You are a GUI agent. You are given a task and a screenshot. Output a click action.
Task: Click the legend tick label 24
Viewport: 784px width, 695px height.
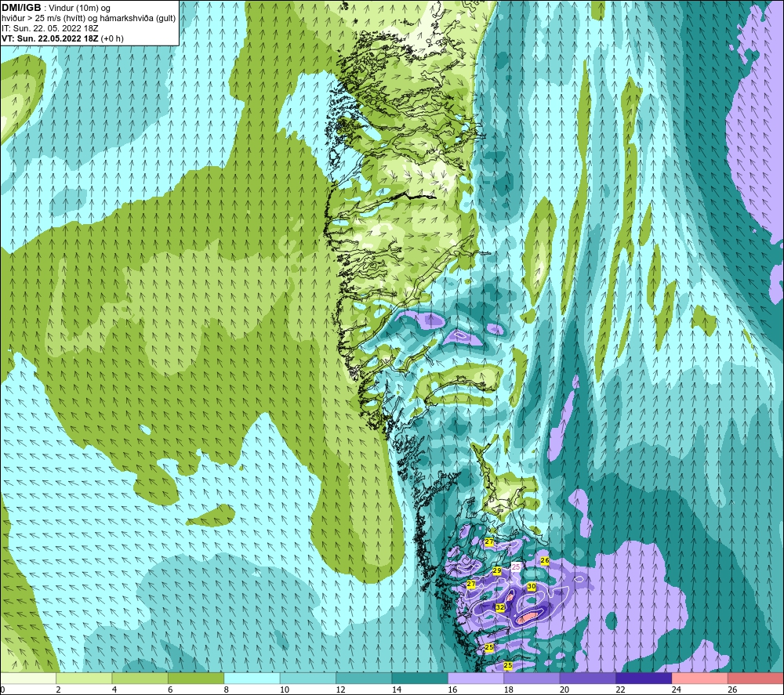point(677,690)
